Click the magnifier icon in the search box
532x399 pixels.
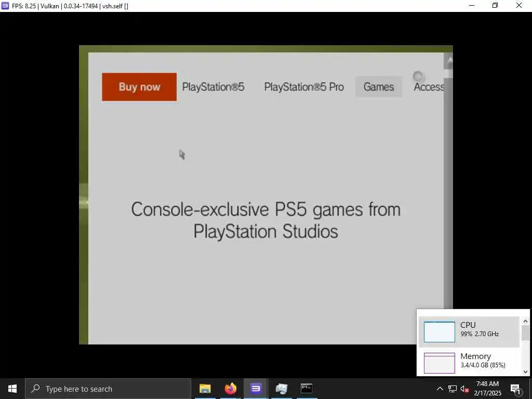click(35, 389)
